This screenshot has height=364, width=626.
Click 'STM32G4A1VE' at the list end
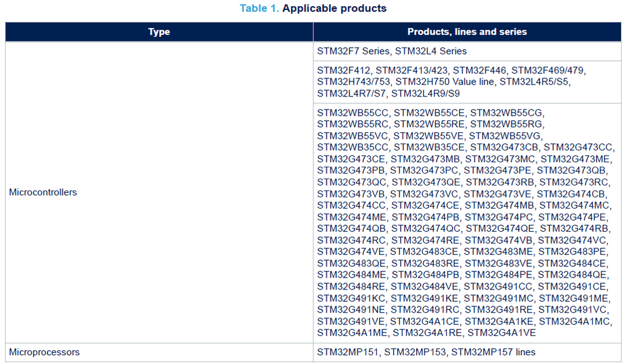(x=502, y=333)
